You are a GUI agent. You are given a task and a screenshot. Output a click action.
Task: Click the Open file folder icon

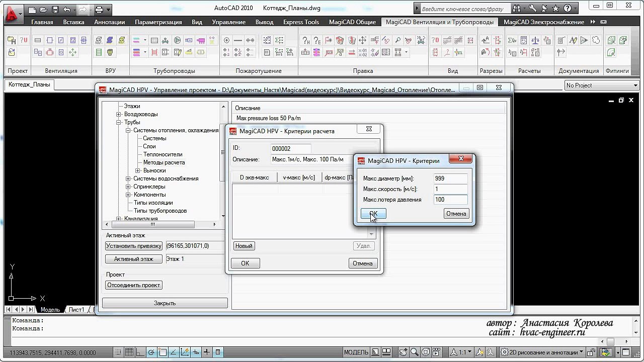[x=44, y=10]
